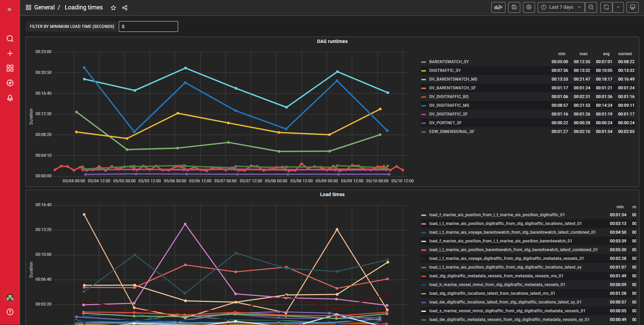
Task: Click the Add panel icon
Action: [x=498, y=7]
